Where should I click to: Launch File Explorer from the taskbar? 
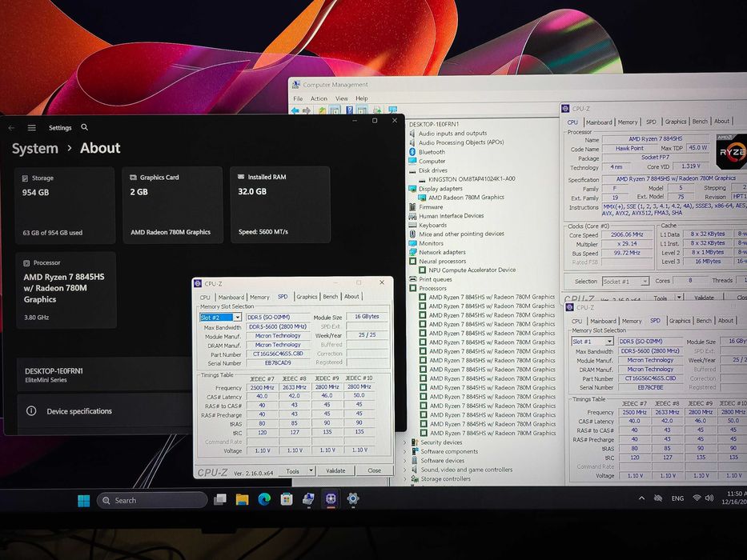242,499
